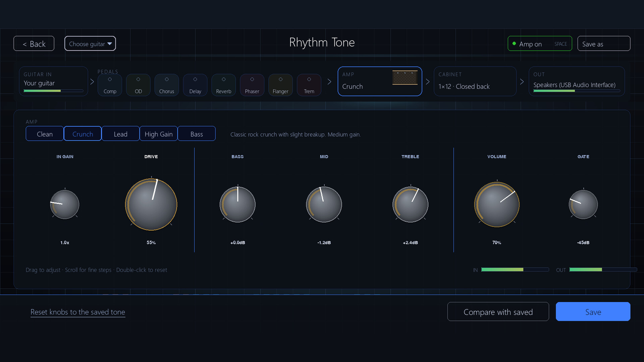Click the amp thumbnail in AMP block
The image size is (644, 362).
click(405, 77)
